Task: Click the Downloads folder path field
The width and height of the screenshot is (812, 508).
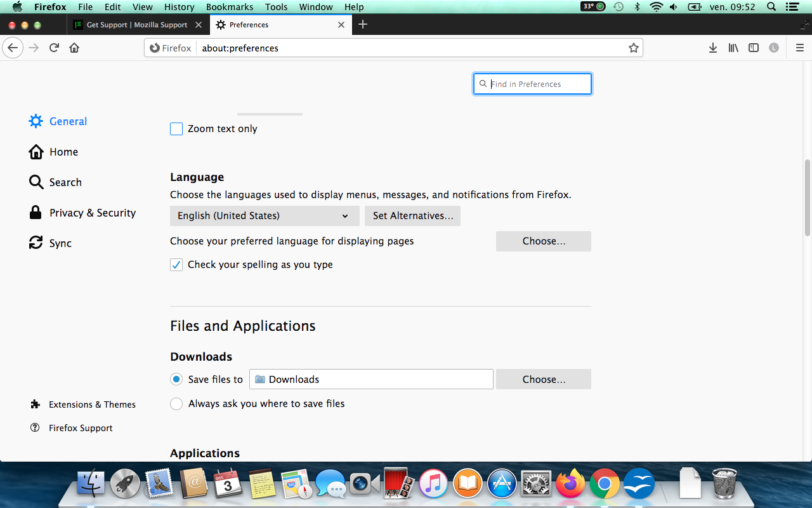Action: pos(371,379)
